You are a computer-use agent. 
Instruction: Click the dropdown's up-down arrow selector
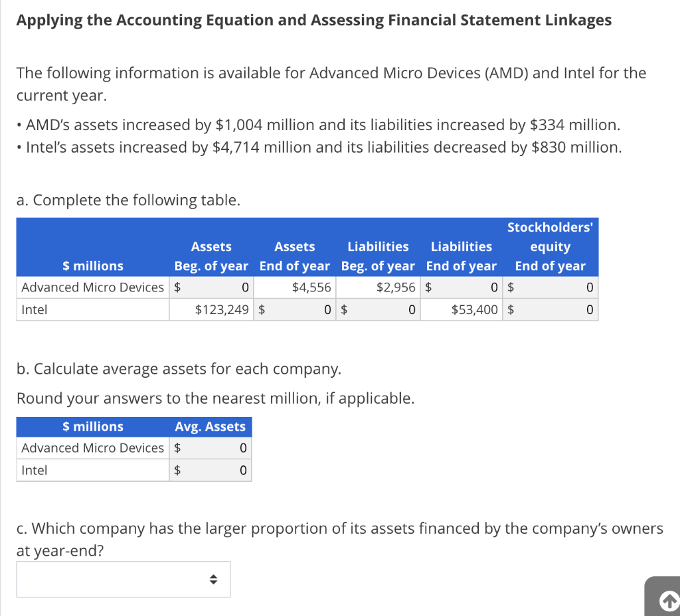click(x=214, y=579)
